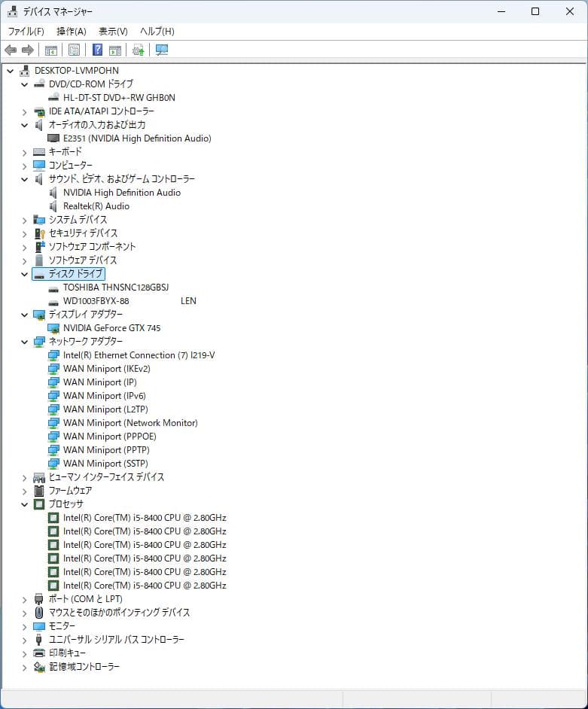This screenshot has width=588, height=709.
Task: Click the human interface devices category icon
Action: (39, 477)
